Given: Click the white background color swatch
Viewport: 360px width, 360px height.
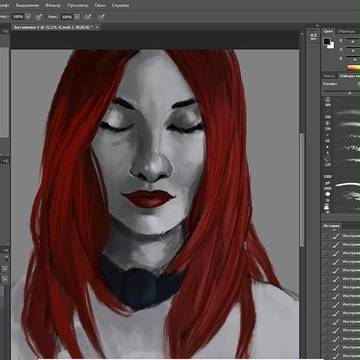Looking at the screenshot, I should pos(331,46).
